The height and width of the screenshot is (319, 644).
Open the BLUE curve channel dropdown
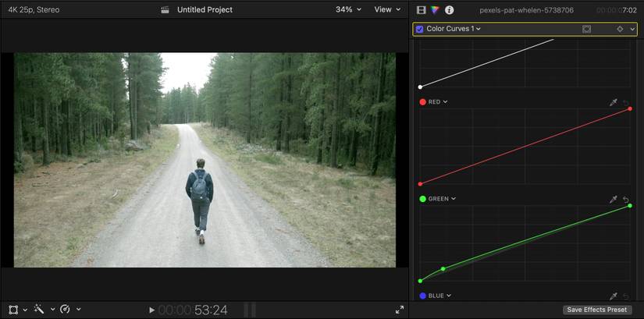pyautogui.click(x=439, y=296)
